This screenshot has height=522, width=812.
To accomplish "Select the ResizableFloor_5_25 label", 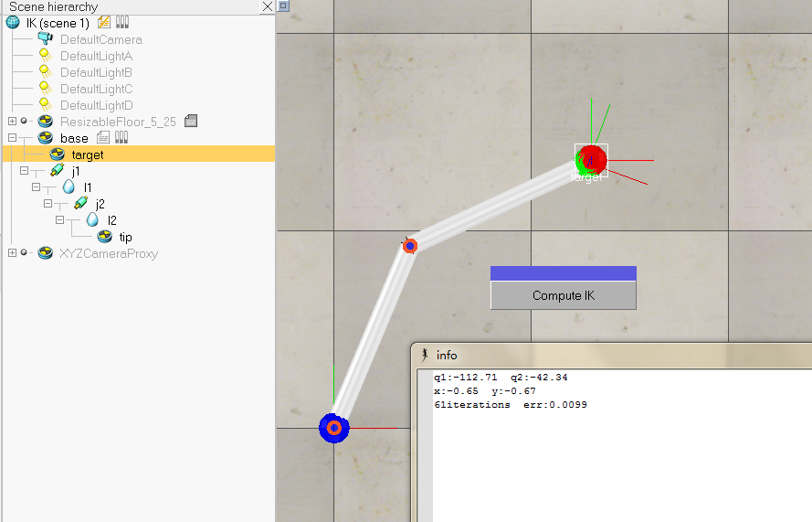I will tap(118, 122).
